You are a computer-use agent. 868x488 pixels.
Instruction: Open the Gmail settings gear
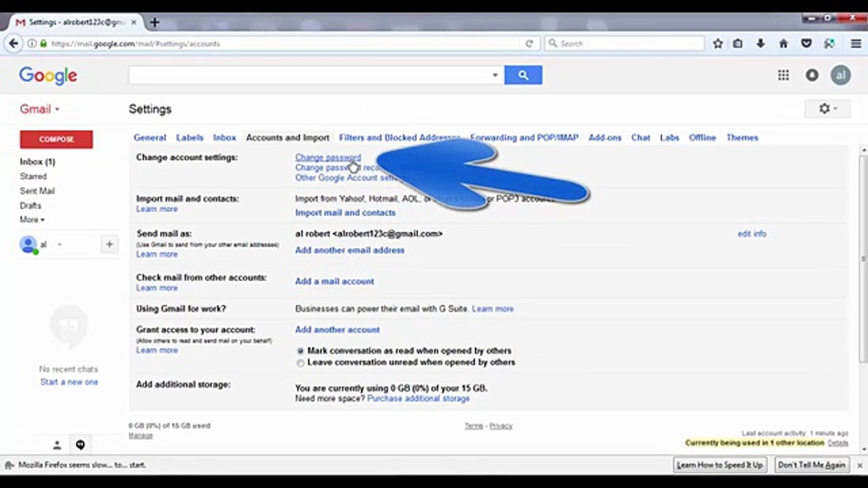pyautogui.click(x=825, y=108)
